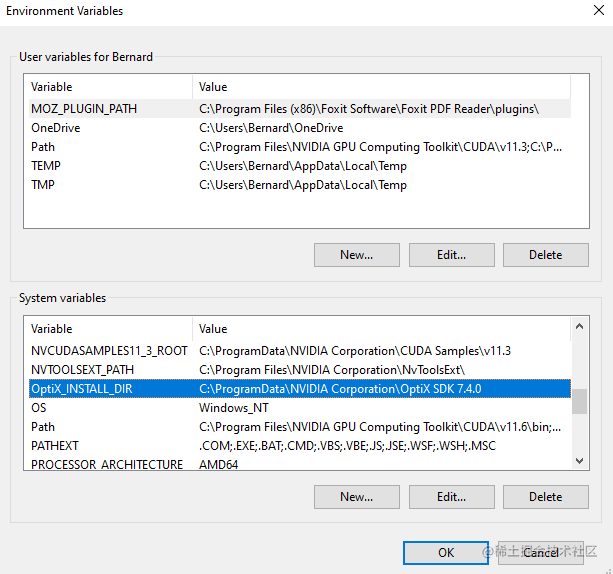
Task: Sort system variables by Value column header
Action: [380, 329]
